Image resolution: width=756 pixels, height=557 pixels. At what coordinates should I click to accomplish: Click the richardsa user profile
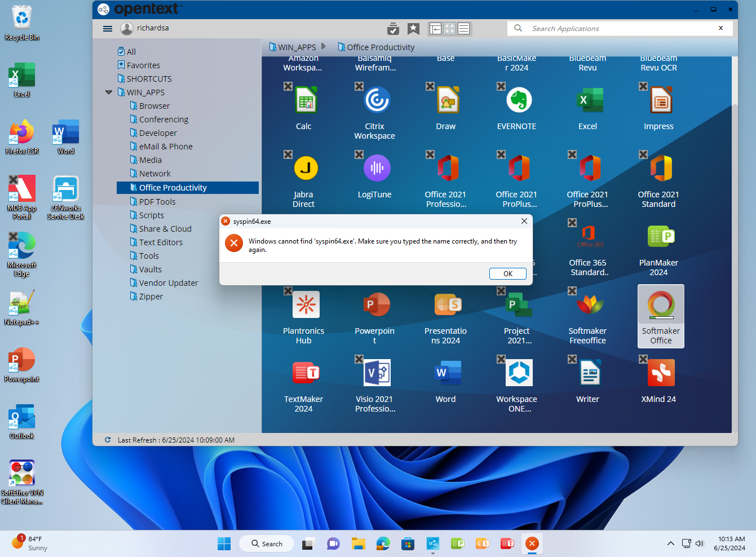[145, 28]
